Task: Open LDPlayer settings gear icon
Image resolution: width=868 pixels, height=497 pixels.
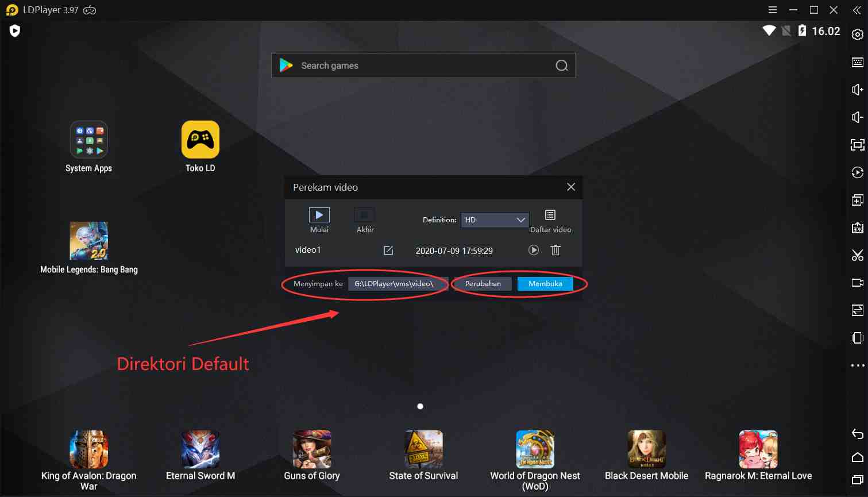Action: point(857,34)
